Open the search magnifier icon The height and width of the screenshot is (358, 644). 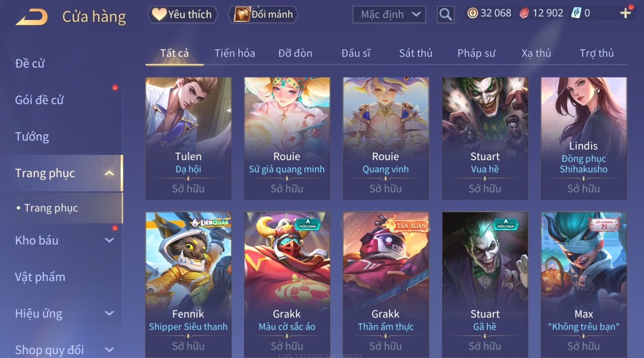coord(445,15)
